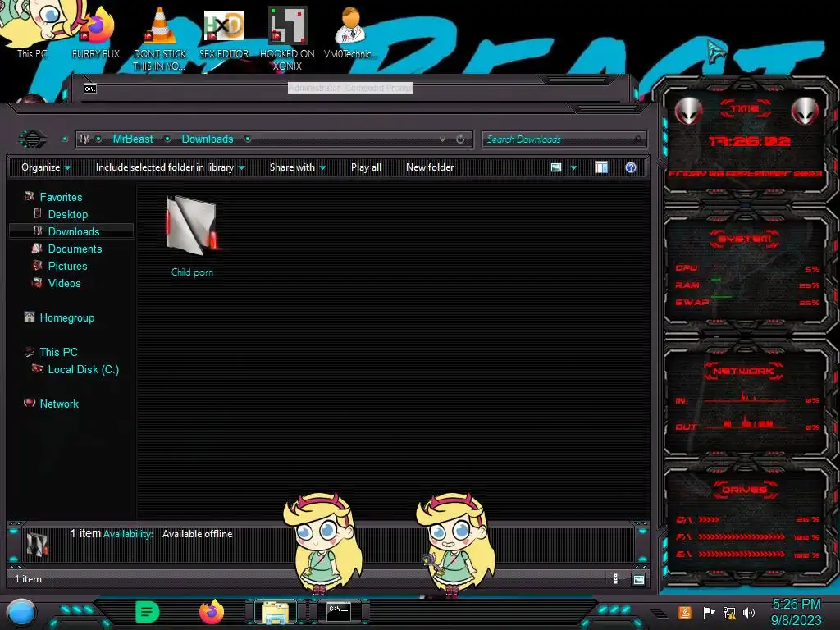Click the Downloads breadcrumb in address bar
The width and height of the screenshot is (840, 630).
click(x=208, y=139)
